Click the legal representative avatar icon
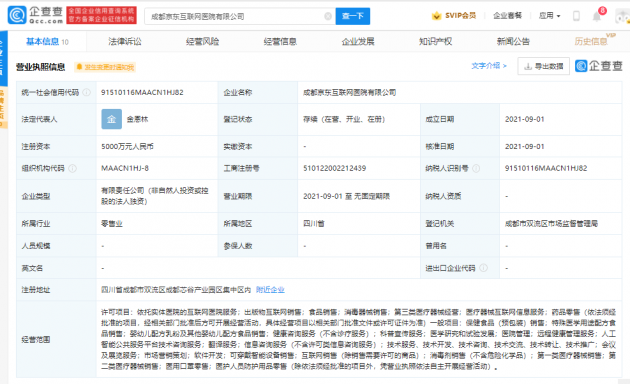 coord(111,119)
